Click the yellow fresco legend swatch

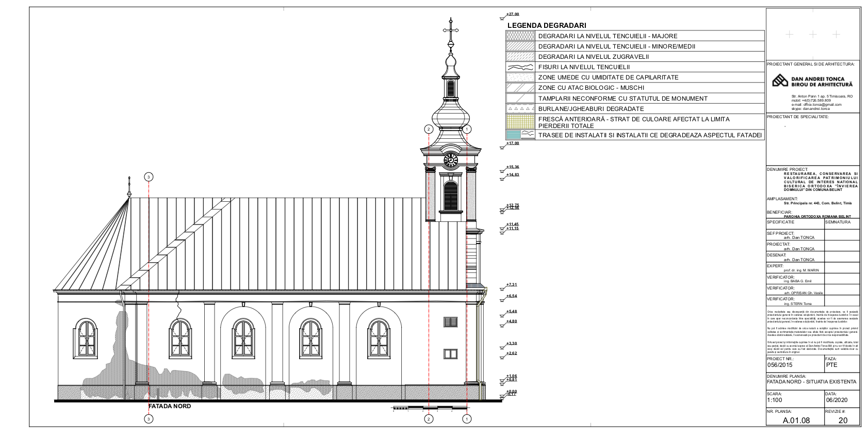pos(520,122)
